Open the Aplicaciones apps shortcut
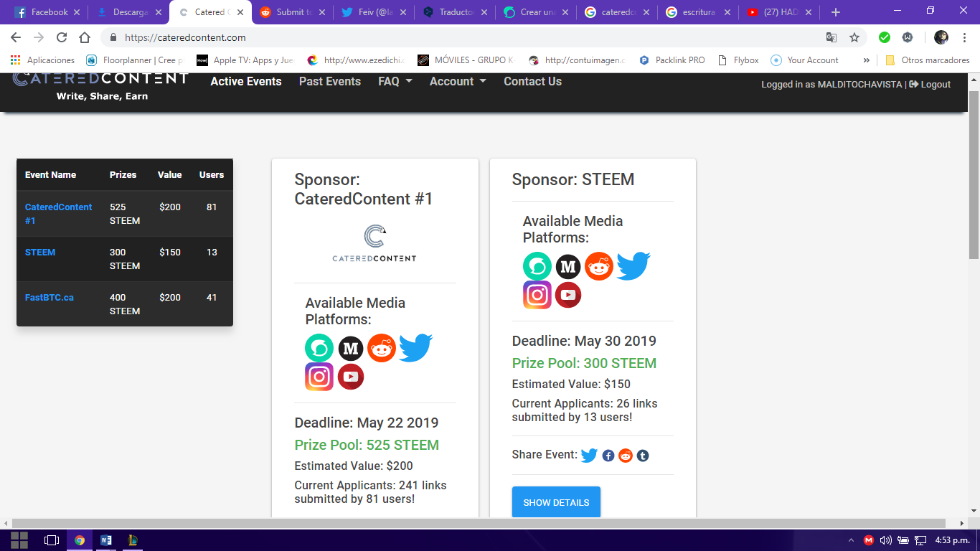This screenshot has height=551, width=980. pos(43,60)
